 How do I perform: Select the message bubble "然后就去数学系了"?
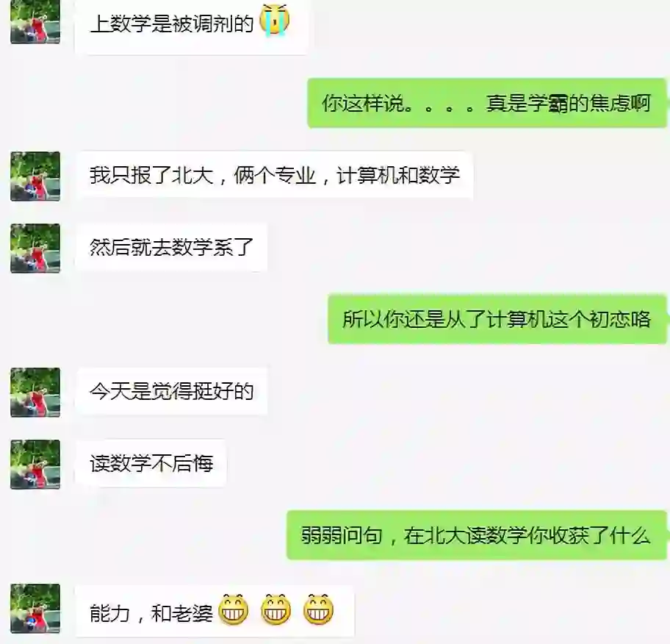click(171, 248)
